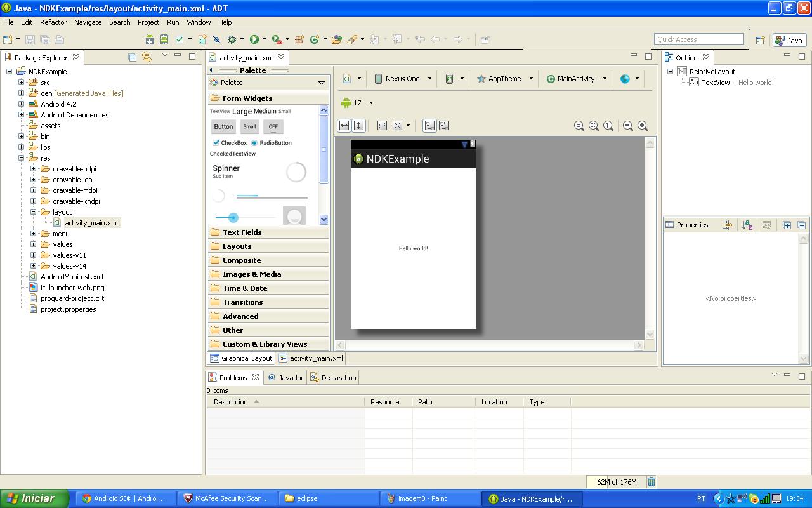
Task: Click the New file wizard icon
Action: coord(8,39)
